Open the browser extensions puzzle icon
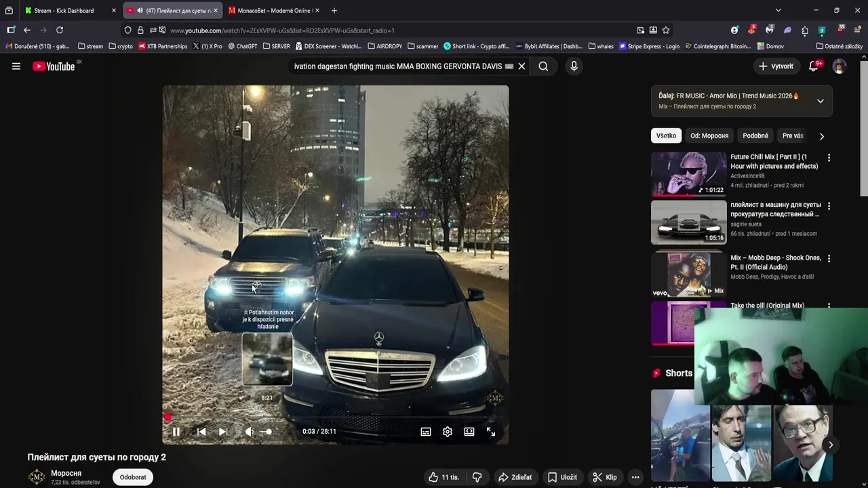868x488 pixels. pos(804,30)
